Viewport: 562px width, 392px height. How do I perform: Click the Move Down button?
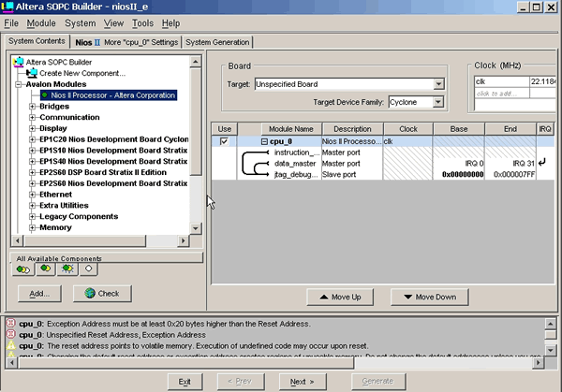[x=429, y=298]
